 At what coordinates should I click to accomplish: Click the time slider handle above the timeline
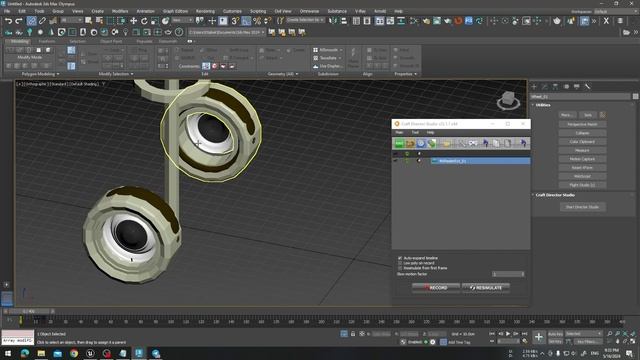(x=28, y=311)
